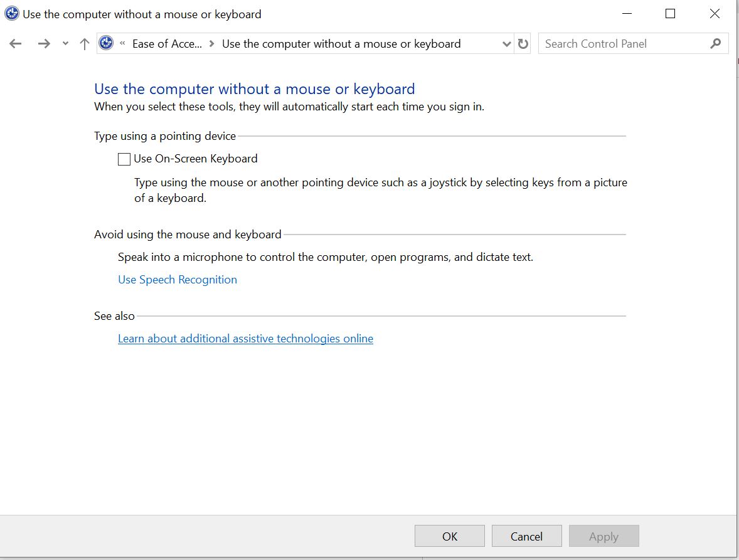Click the Ease of Access Center breadcrumb icon
Screen dimensions: 739x560
coord(105,43)
